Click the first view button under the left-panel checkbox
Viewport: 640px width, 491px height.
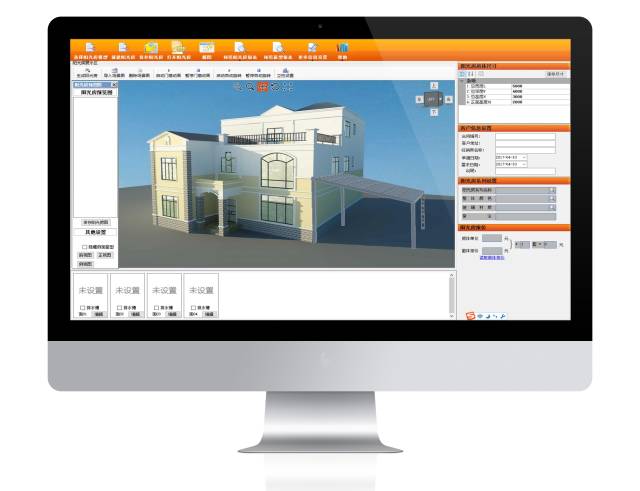pos(85,255)
